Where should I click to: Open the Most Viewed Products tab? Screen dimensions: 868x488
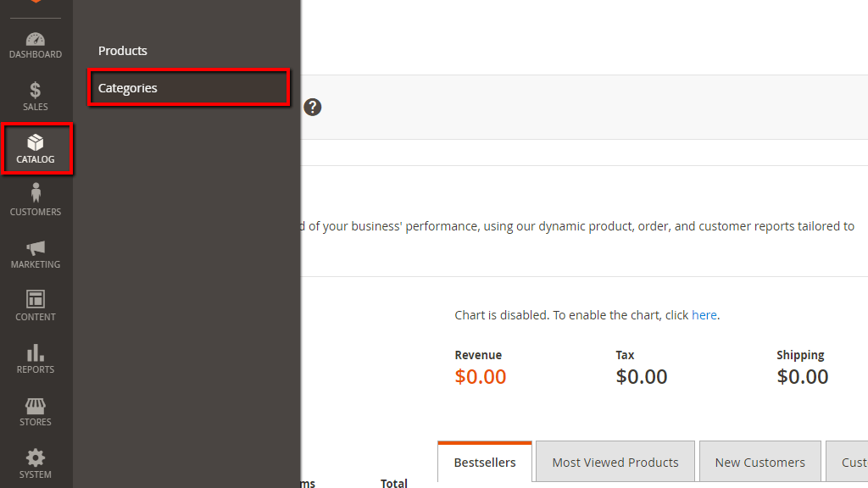pyautogui.click(x=615, y=462)
